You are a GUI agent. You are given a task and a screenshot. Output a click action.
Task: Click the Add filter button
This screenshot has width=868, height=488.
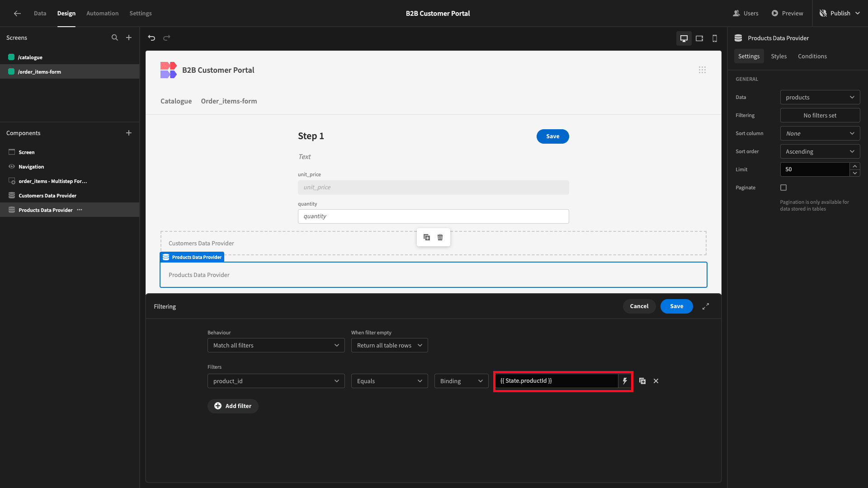coord(233,406)
